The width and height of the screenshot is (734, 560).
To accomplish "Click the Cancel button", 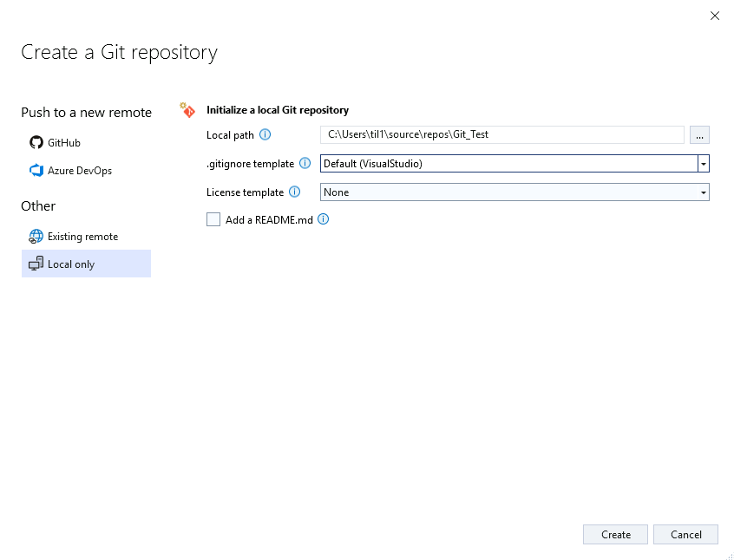I will point(685,534).
